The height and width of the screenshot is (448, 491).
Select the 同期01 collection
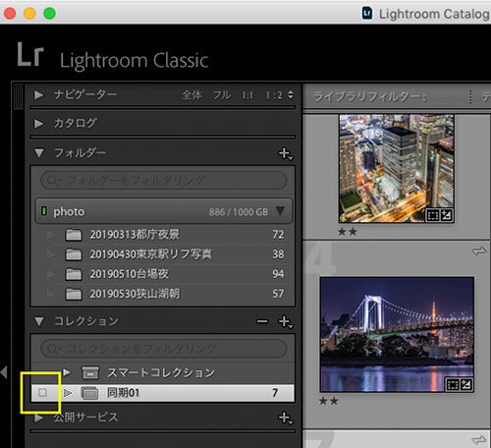163,393
